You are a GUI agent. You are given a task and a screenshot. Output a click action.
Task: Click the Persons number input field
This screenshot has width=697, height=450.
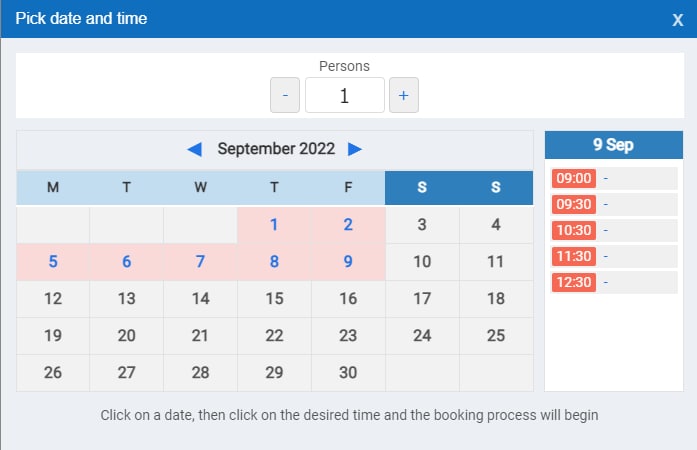[344, 95]
